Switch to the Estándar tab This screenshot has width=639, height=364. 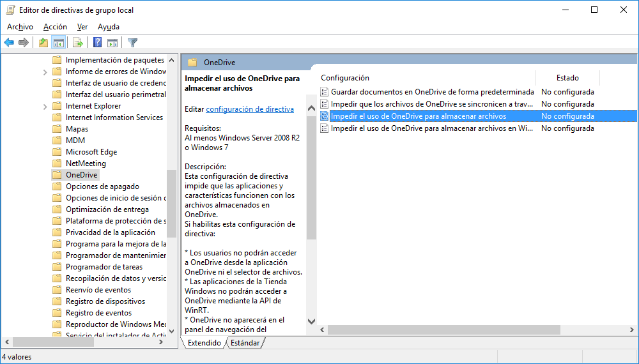(245, 343)
